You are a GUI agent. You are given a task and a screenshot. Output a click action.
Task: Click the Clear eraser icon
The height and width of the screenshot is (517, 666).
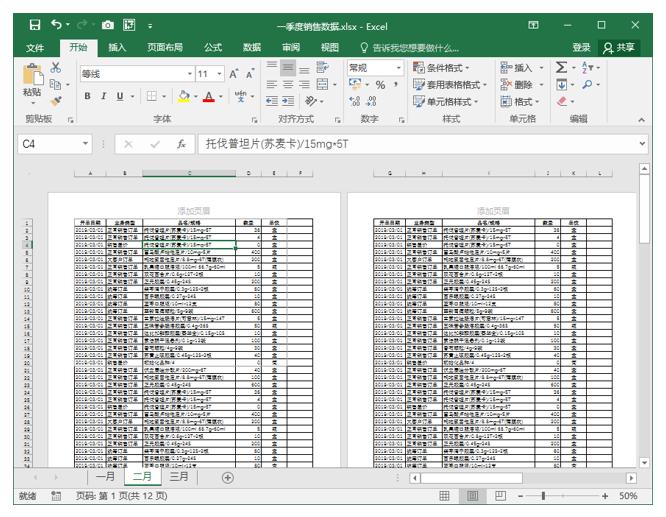tap(562, 102)
